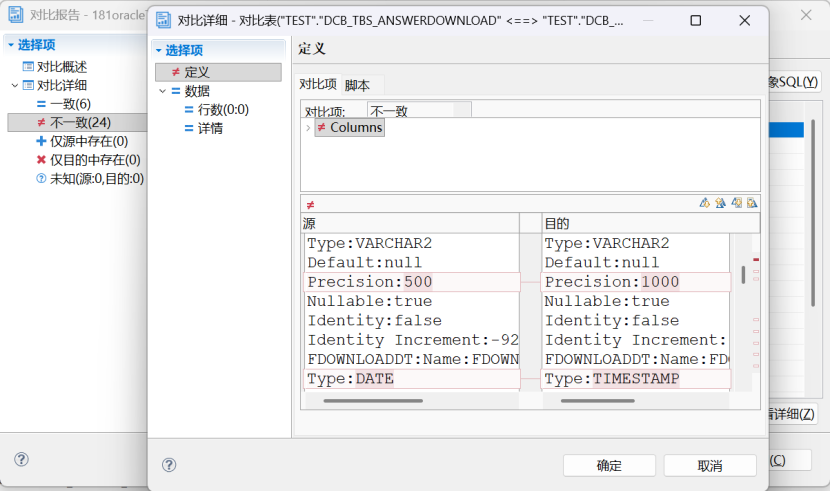The height and width of the screenshot is (491, 831).
Task: Collapse 选择项 panel in the detail dialog
Action: pyautogui.click(x=158, y=50)
